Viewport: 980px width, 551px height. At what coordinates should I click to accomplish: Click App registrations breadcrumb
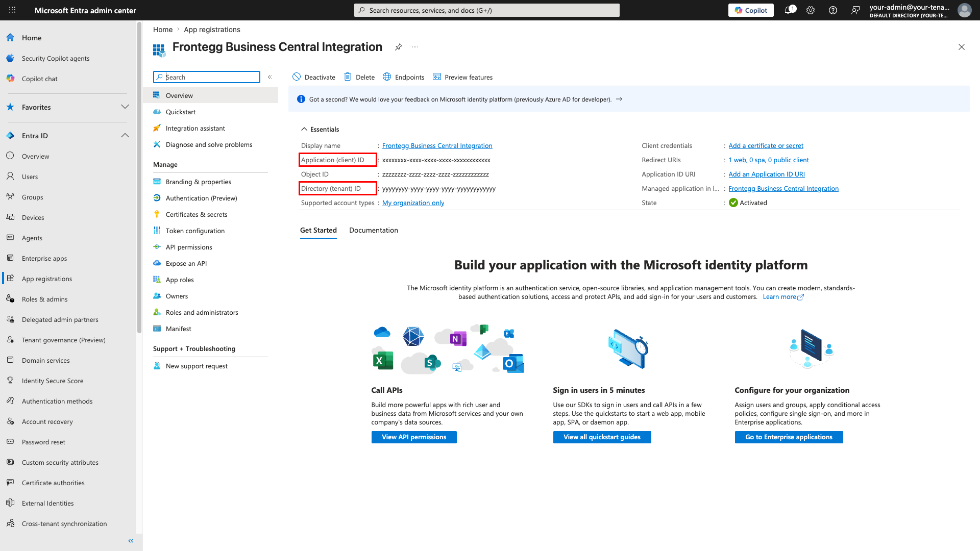[212, 30]
